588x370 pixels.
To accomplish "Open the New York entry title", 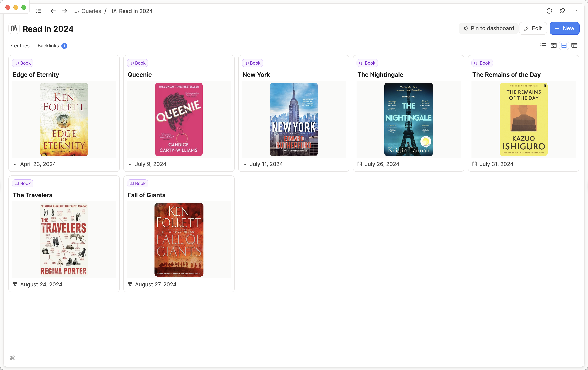I will tap(256, 75).
